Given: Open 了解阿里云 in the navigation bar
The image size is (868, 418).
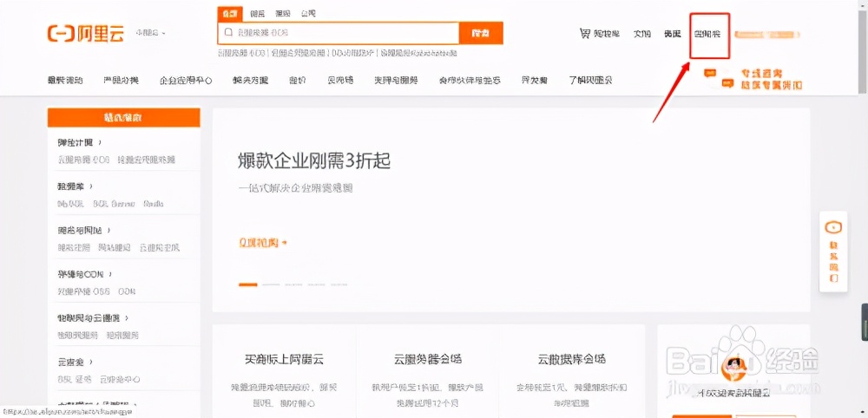Looking at the screenshot, I should (590, 80).
